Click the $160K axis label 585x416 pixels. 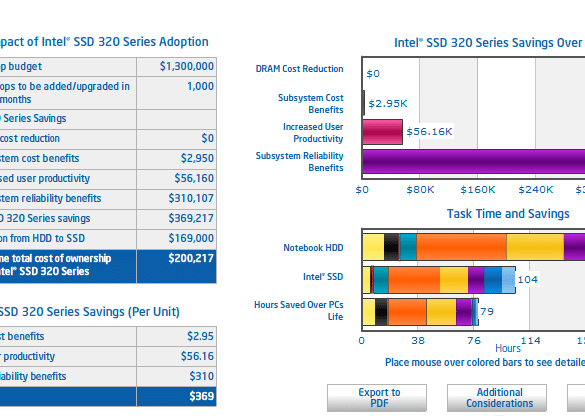click(478, 190)
